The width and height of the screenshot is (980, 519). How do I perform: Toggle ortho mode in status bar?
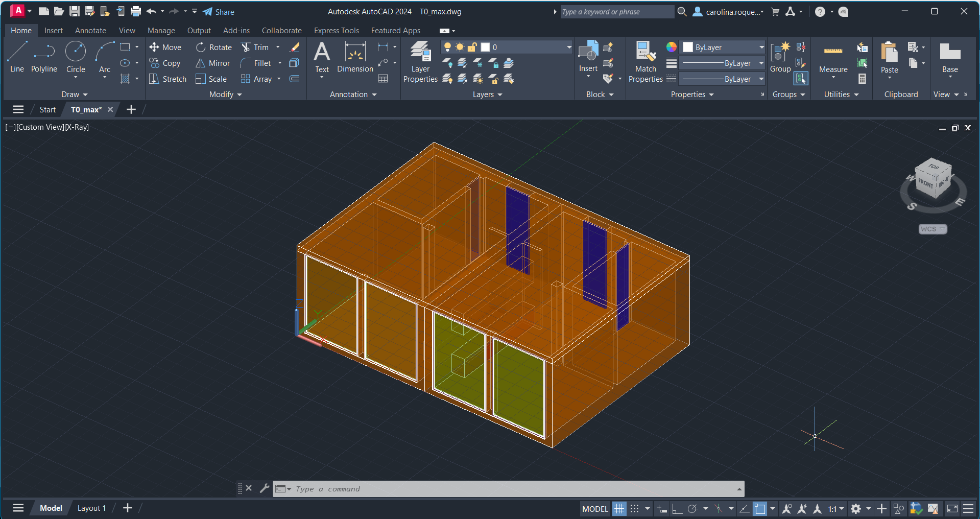click(x=677, y=509)
